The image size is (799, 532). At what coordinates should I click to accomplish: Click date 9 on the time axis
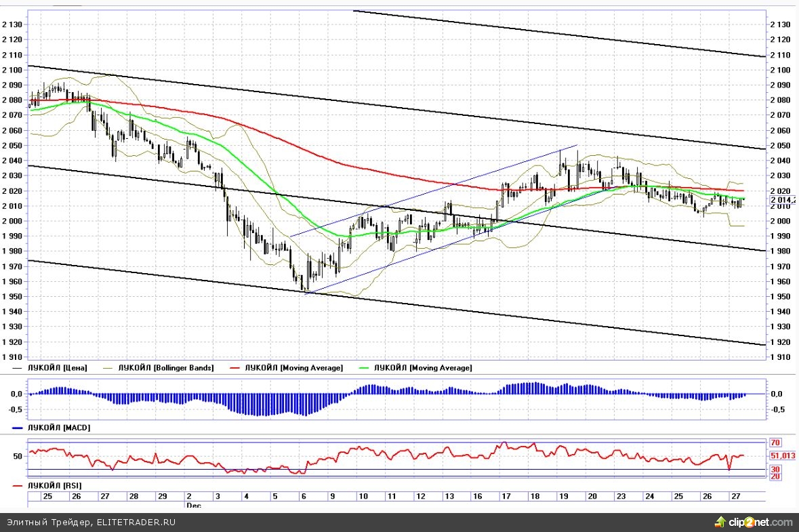coord(333,496)
